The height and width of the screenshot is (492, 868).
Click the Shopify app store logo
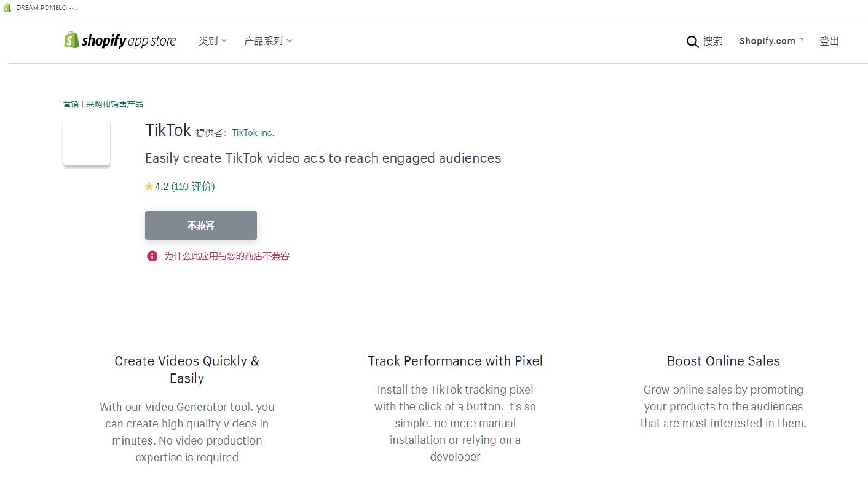coord(120,41)
